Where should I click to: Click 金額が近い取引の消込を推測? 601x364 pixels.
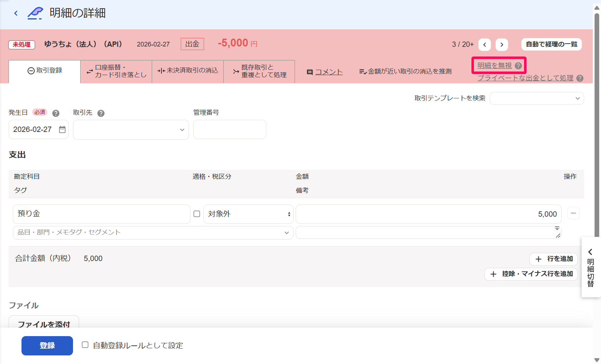(x=406, y=72)
